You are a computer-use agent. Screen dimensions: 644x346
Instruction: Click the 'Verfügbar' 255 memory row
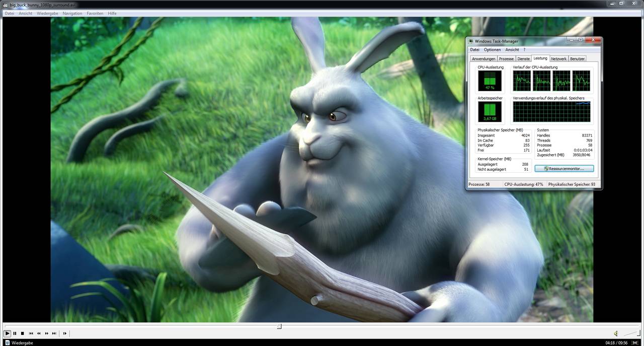point(504,145)
